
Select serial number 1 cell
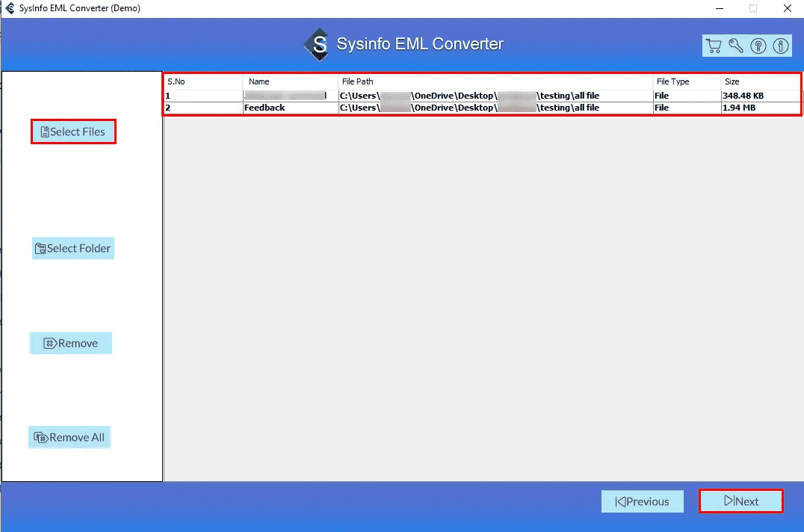[203, 96]
